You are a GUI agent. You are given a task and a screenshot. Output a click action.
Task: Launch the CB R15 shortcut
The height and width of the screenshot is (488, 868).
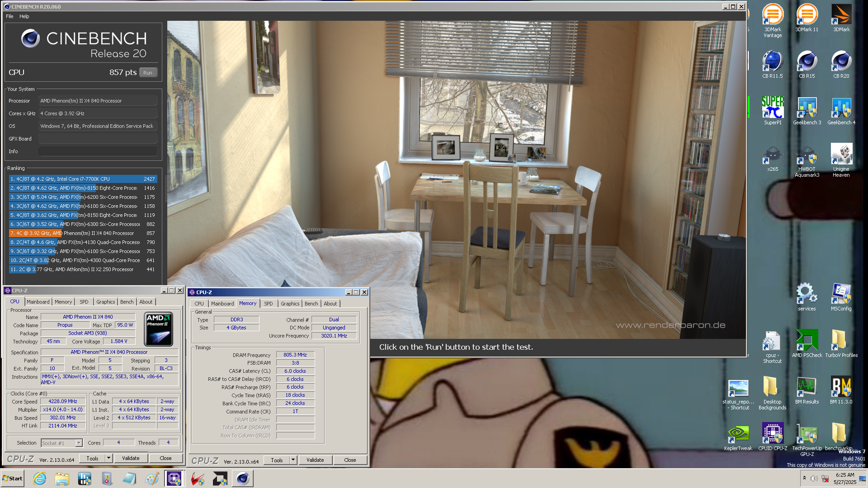(807, 64)
